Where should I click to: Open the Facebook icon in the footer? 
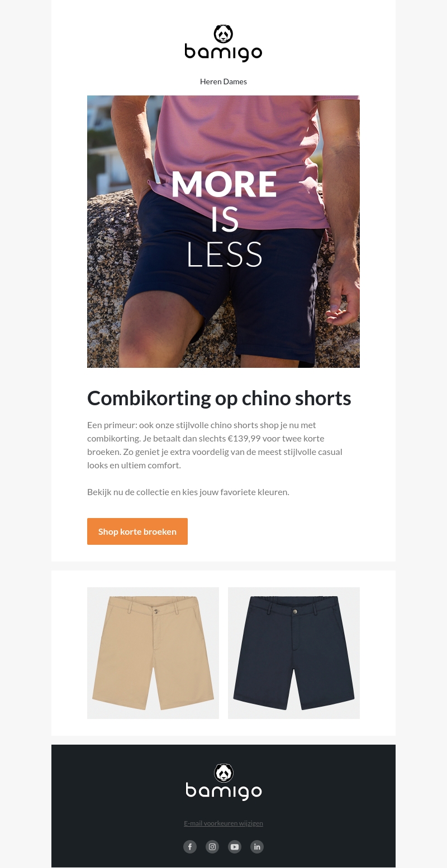tap(190, 847)
